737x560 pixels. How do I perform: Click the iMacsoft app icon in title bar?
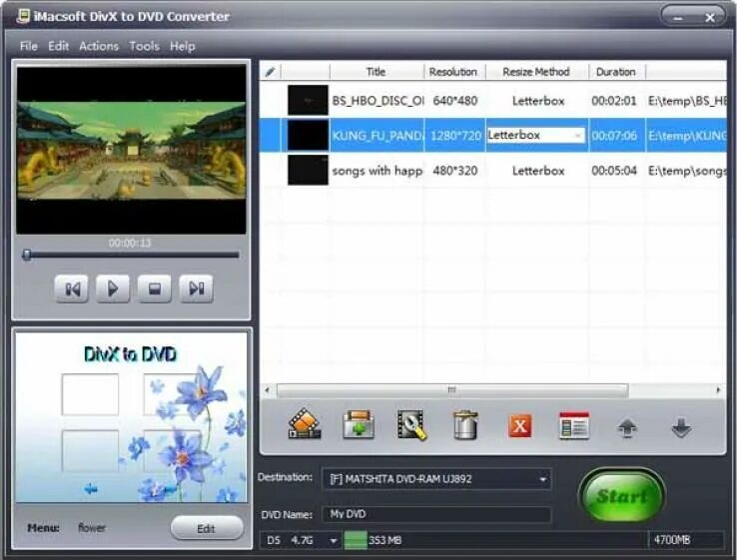pyautogui.click(x=23, y=16)
